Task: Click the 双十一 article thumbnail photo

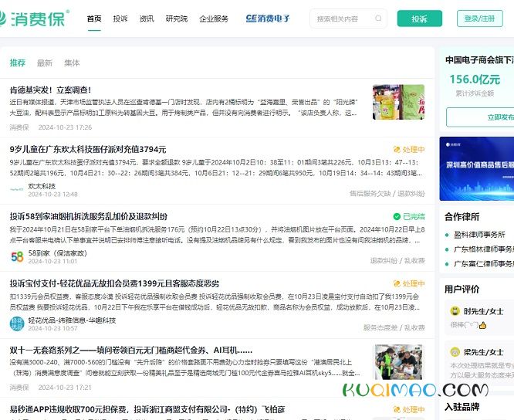Action: point(398,362)
